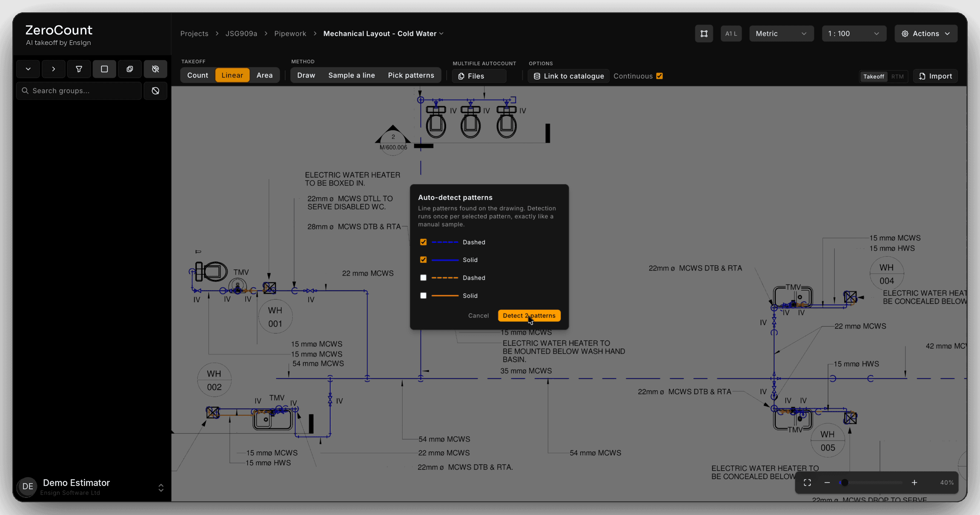Click the orange solid line sample swatch
This screenshot has width=980, height=515.
(x=445, y=295)
